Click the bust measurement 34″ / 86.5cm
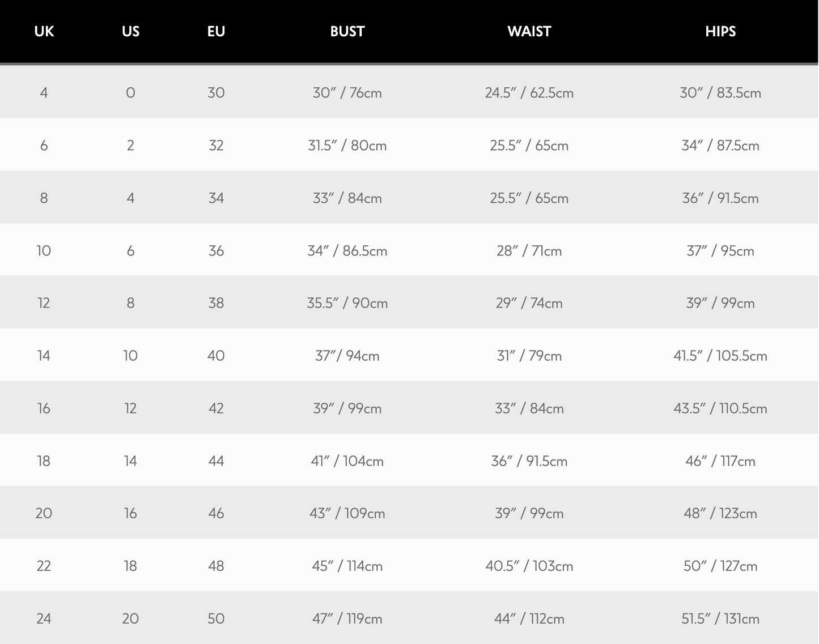This screenshot has height=644, width=819. pyautogui.click(x=347, y=250)
